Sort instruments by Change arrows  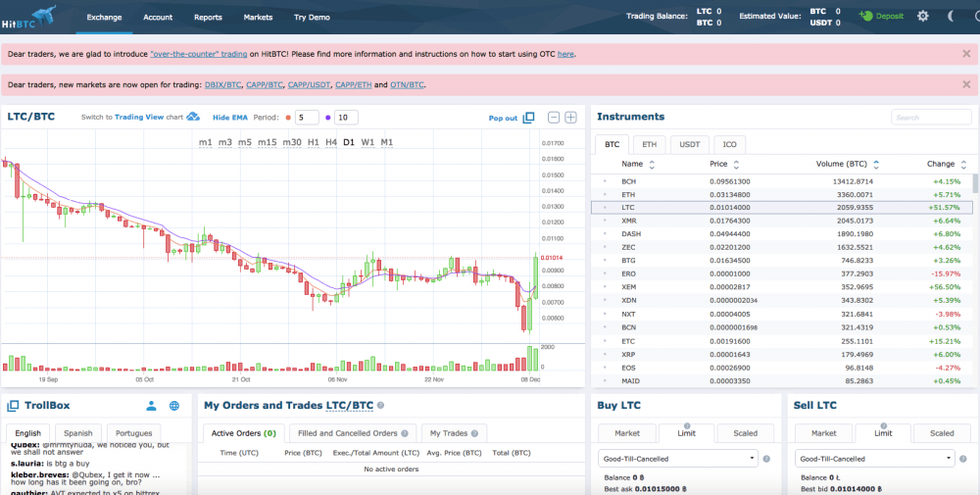pos(963,165)
